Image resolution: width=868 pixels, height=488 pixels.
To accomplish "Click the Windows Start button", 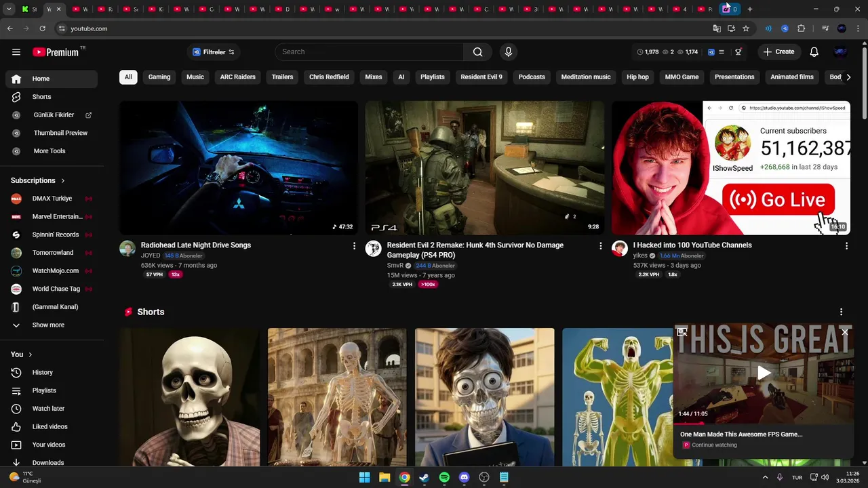I will (364, 477).
